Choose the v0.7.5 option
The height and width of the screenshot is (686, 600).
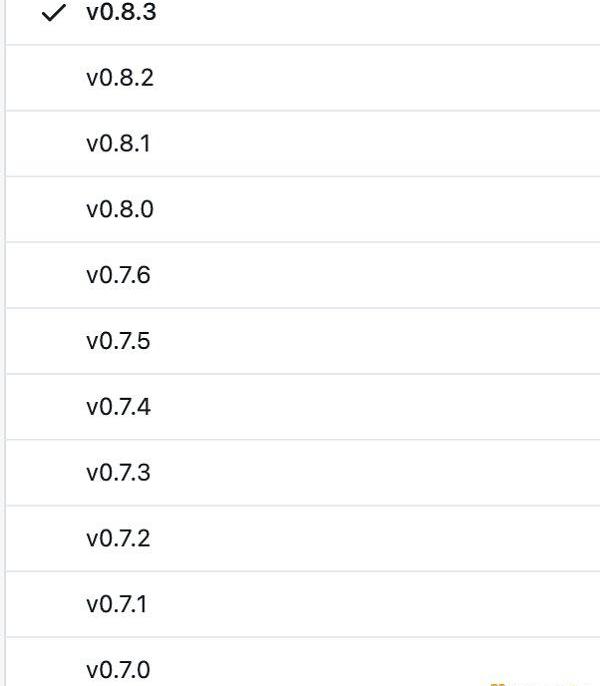pos(119,341)
